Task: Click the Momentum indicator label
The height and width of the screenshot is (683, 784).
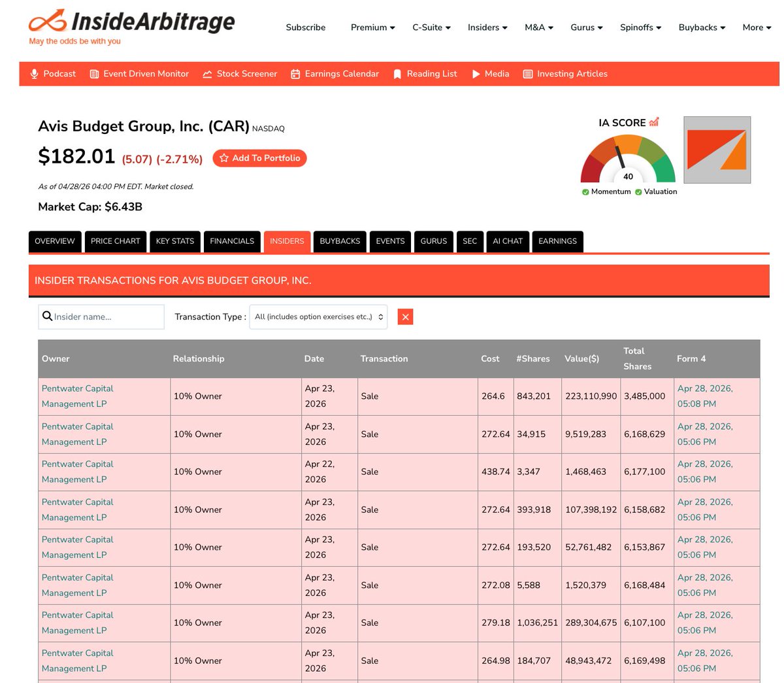Action: (x=611, y=192)
